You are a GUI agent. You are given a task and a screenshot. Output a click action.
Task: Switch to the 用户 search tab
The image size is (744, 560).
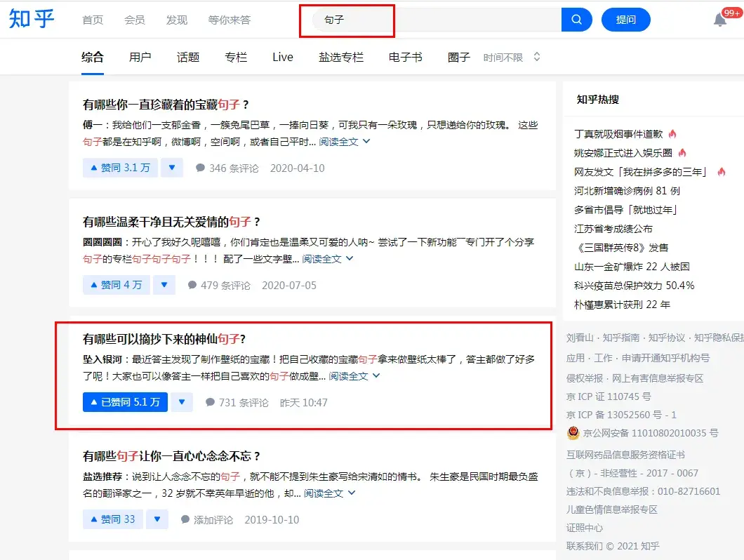tap(140, 58)
